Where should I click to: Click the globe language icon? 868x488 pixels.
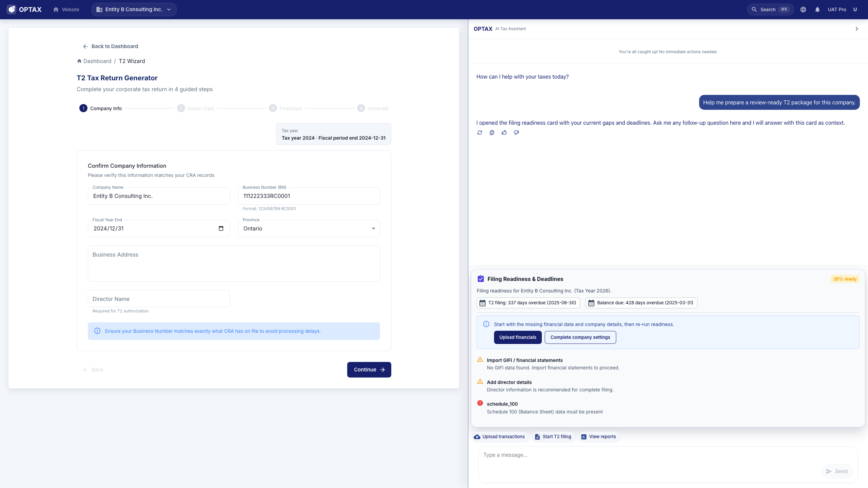click(803, 9)
